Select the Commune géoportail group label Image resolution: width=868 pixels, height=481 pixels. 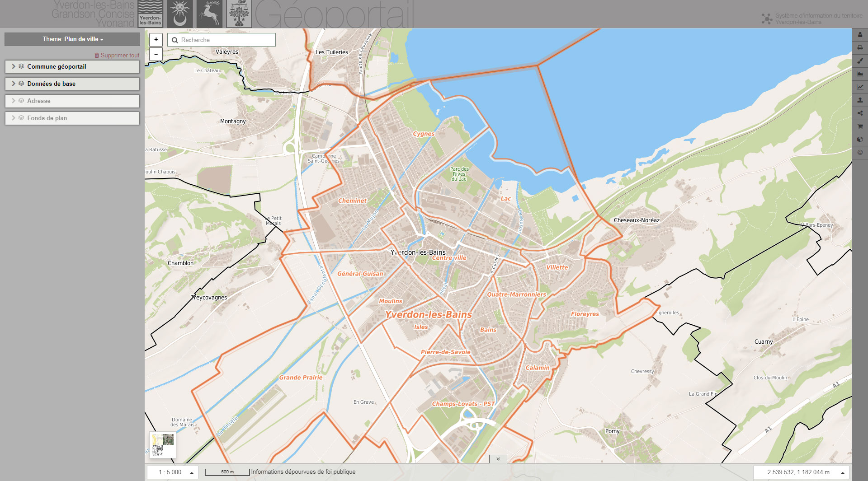[57, 66]
